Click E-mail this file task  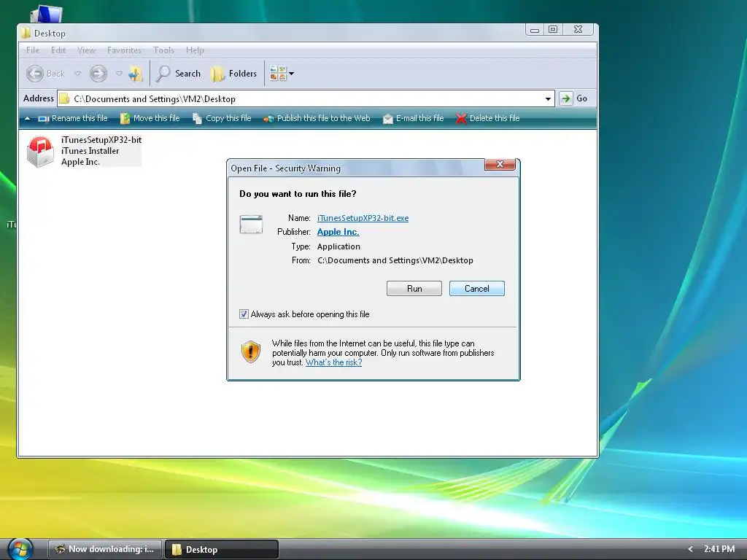point(413,118)
